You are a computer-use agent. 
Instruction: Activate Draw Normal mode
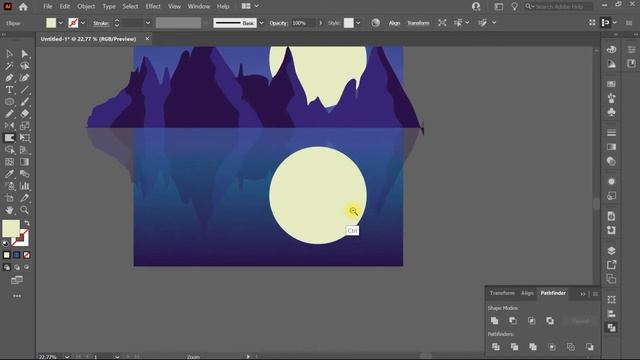[x=7, y=267]
